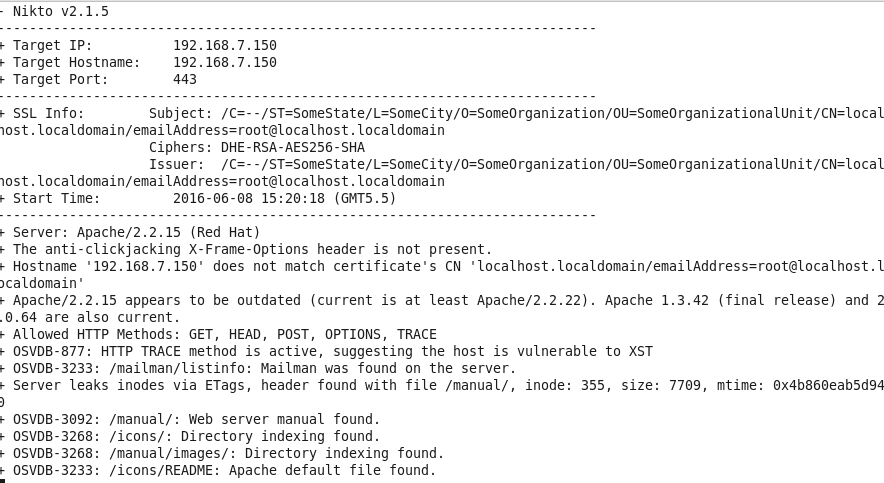The width and height of the screenshot is (884, 483).
Task: Click the Start Time 2016-06-08 timestamp
Action: pyautogui.click(x=284, y=198)
